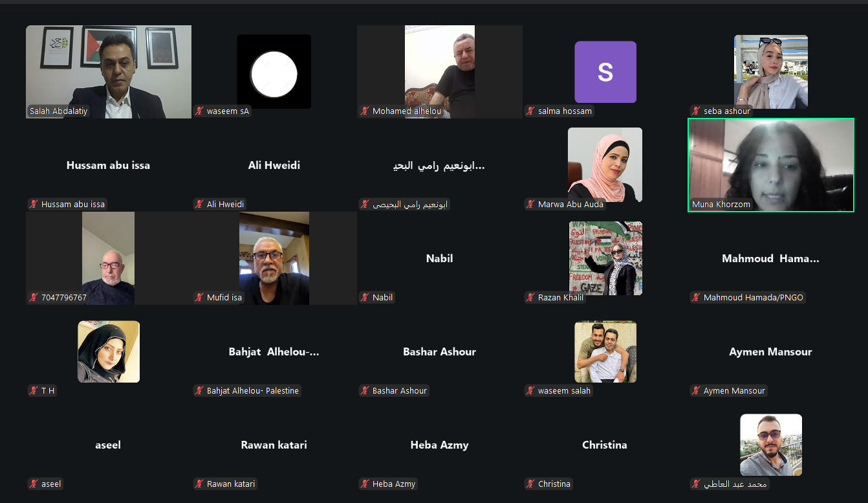This screenshot has width=868, height=503.
Task: Click the 7047796767 caller video tile
Action: pyautogui.click(x=109, y=258)
